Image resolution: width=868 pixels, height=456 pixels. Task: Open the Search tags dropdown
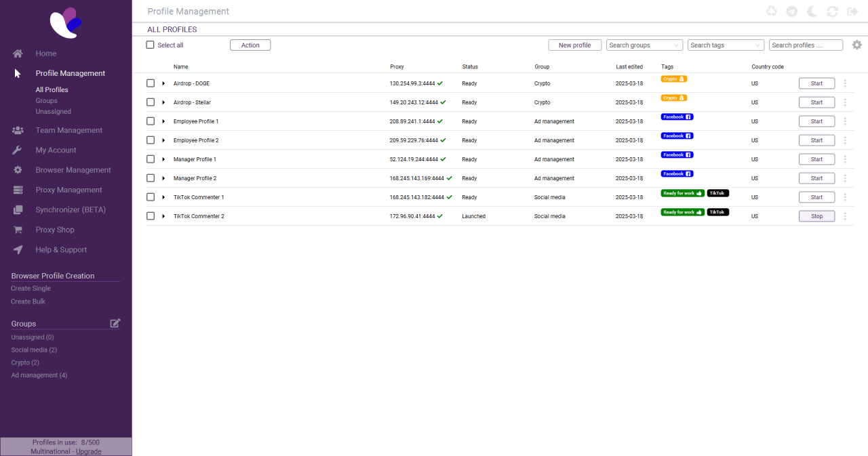tap(726, 45)
